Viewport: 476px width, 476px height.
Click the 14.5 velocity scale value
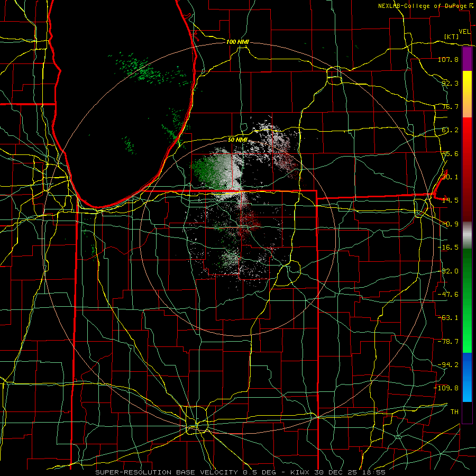[450, 200]
